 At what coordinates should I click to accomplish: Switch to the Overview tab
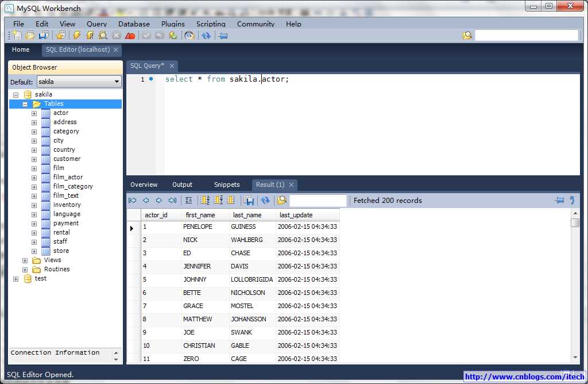(x=144, y=185)
